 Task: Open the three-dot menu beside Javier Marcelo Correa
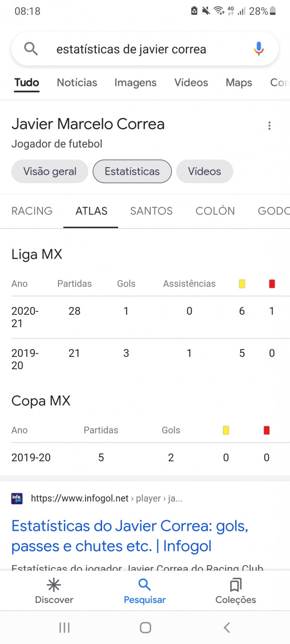tap(269, 126)
